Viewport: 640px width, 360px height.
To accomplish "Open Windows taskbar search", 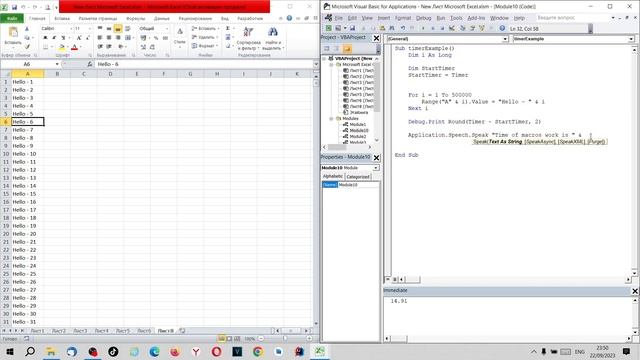I will 30,351.
